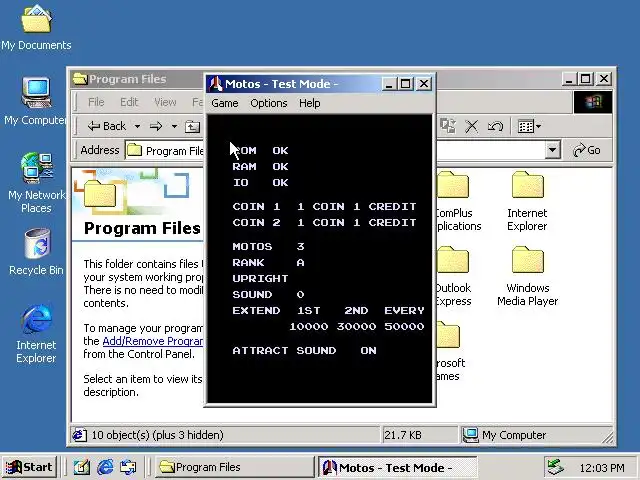Click the Program Files heading in left pane
The width and height of the screenshot is (640, 480).
click(142, 229)
